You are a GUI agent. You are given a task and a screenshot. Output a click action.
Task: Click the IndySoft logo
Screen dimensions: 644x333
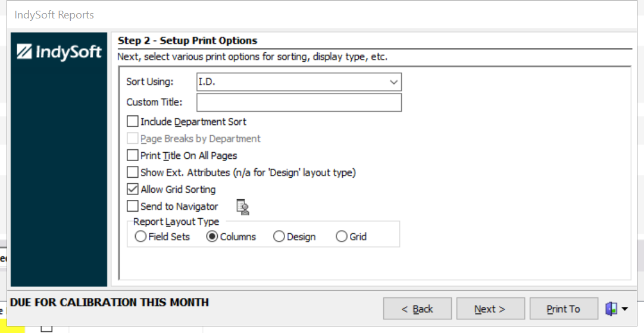pyautogui.click(x=59, y=52)
